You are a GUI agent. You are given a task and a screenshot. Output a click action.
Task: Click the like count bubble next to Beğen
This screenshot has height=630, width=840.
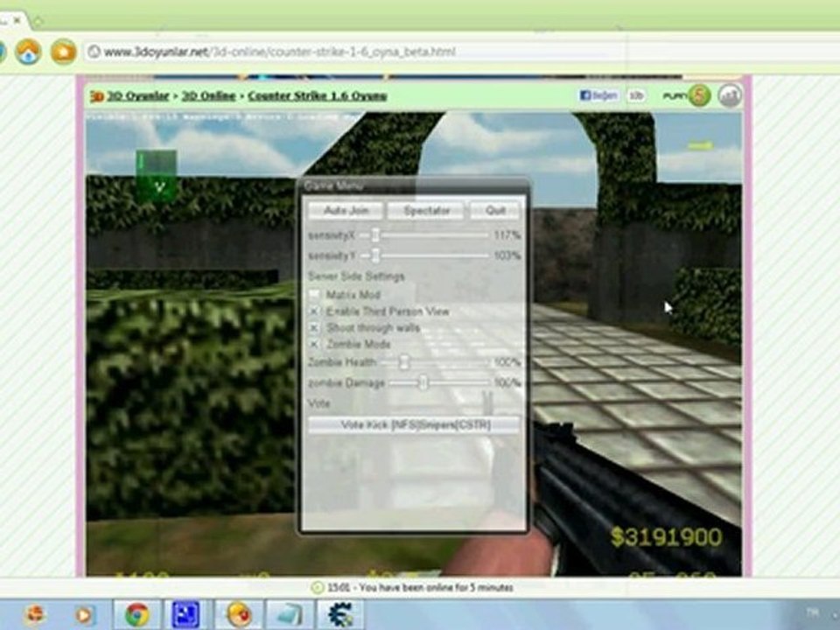click(636, 95)
